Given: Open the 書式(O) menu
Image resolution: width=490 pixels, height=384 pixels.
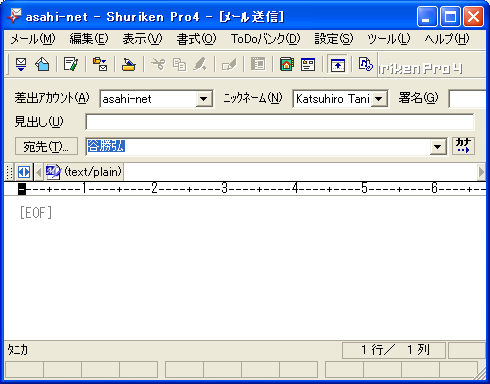Looking at the screenshot, I should [196, 39].
